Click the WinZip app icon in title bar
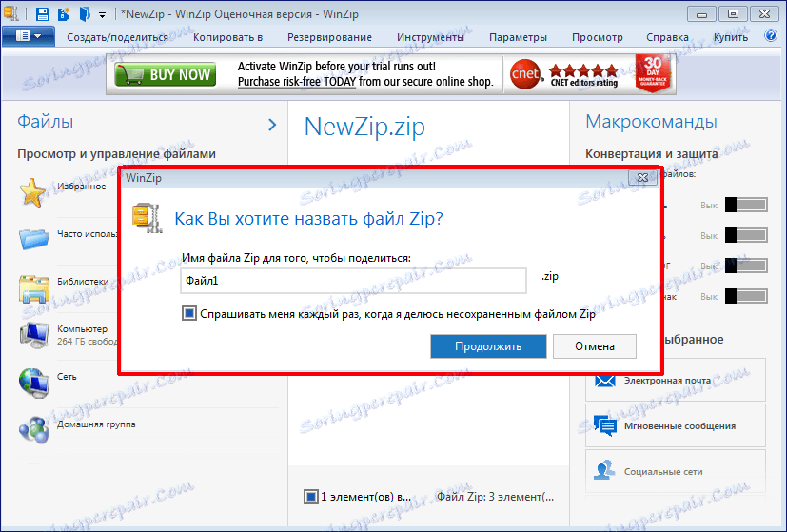 tap(11, 13)
